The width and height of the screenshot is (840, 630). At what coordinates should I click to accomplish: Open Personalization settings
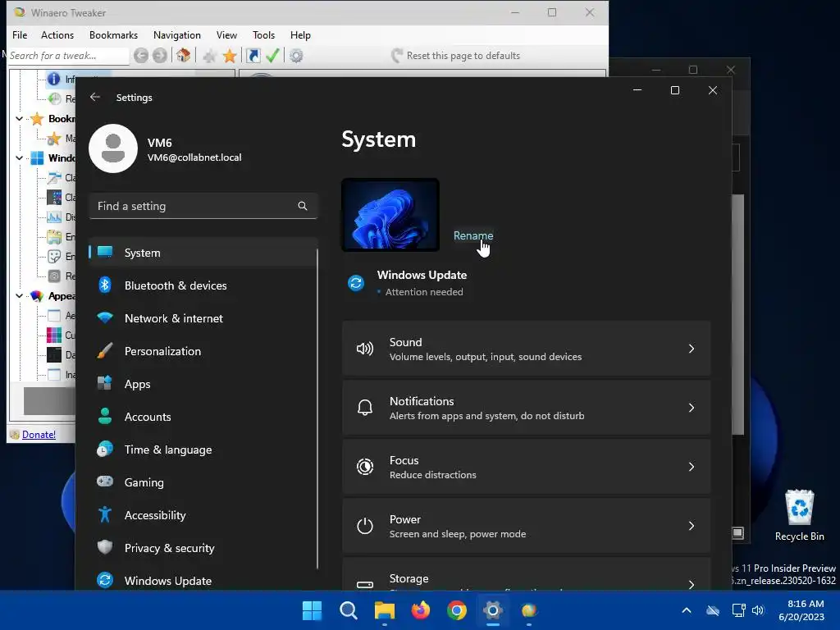(203, 351)
